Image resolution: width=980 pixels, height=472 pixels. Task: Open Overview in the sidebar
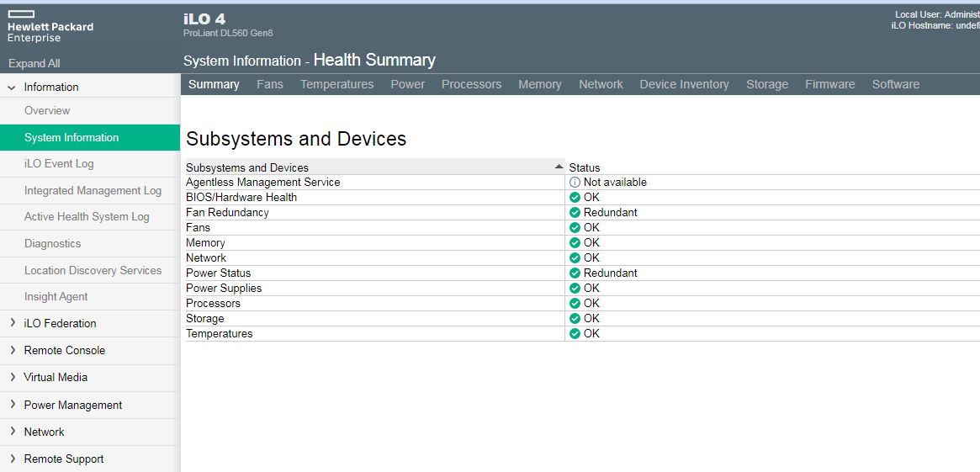pos(47,111)
